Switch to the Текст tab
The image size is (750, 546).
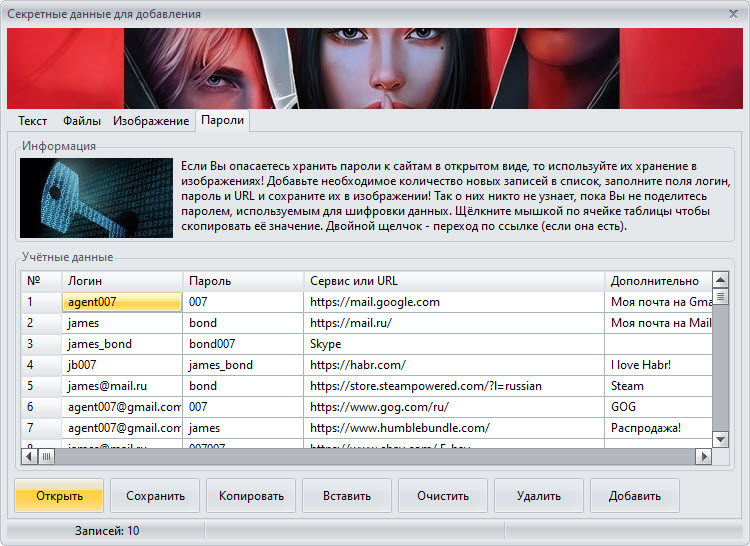32,121
